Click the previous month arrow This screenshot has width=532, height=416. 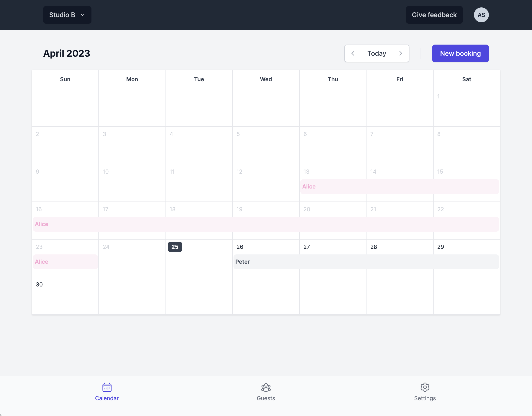(x=353, y=53)
